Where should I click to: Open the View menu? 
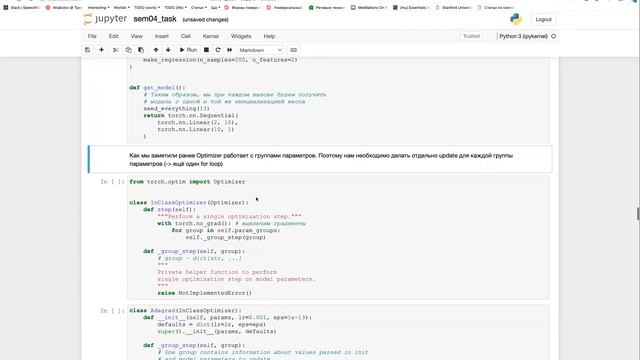136,36
